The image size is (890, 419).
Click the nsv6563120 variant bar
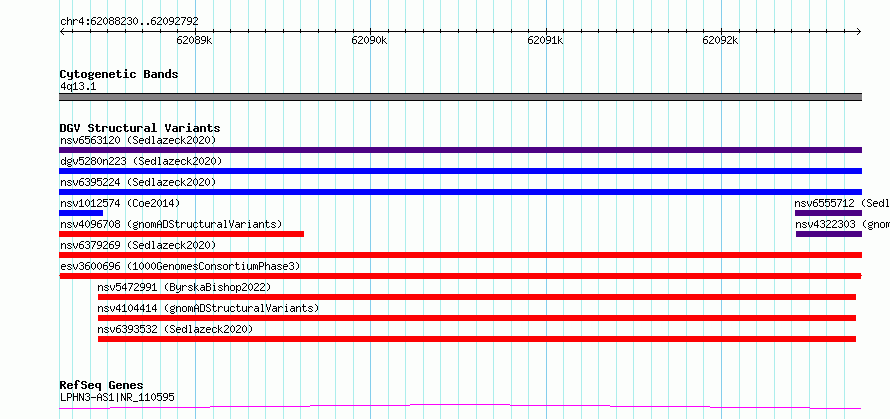tap(460, 150)
